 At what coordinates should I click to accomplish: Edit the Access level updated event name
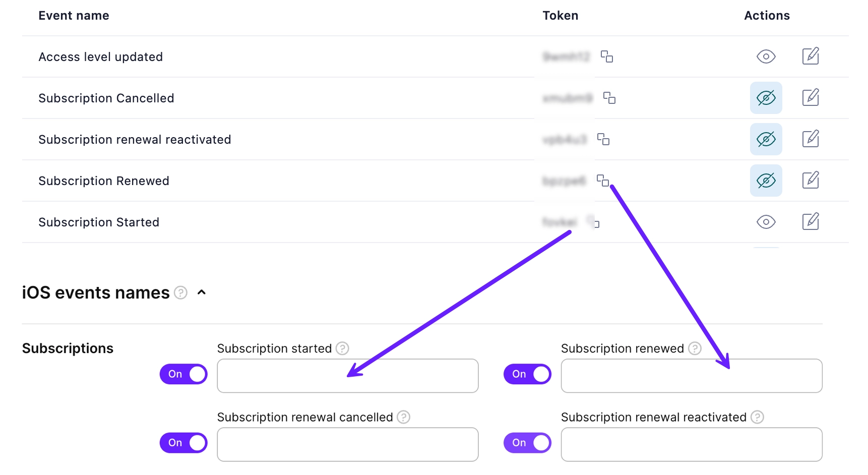coord(811,56)
